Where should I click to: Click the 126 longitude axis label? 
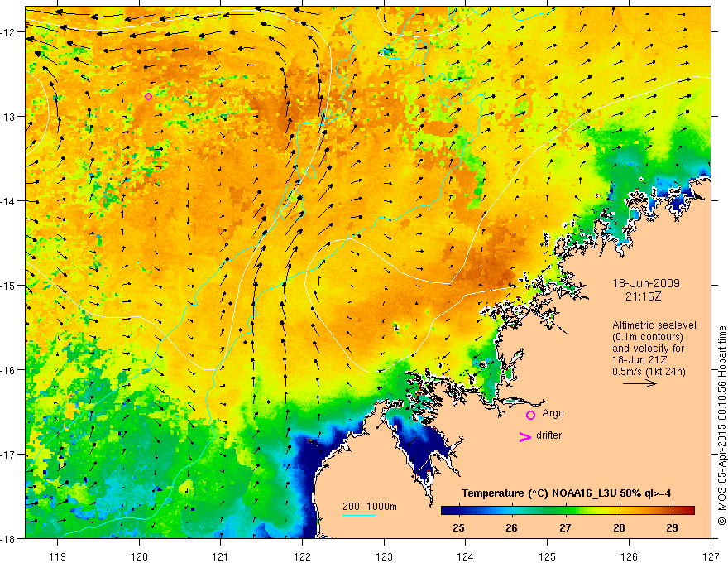coord(629,556)
